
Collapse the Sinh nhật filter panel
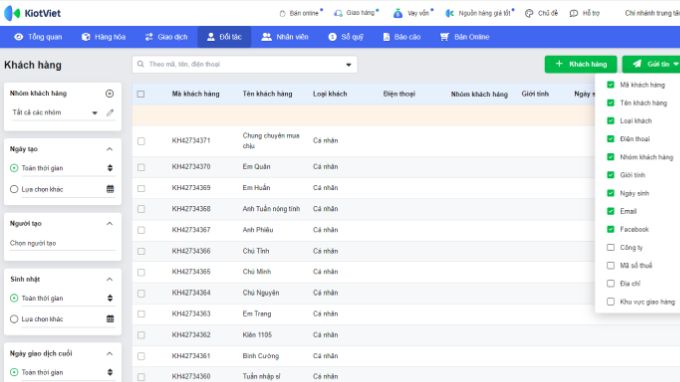click(x=110, y=279)
